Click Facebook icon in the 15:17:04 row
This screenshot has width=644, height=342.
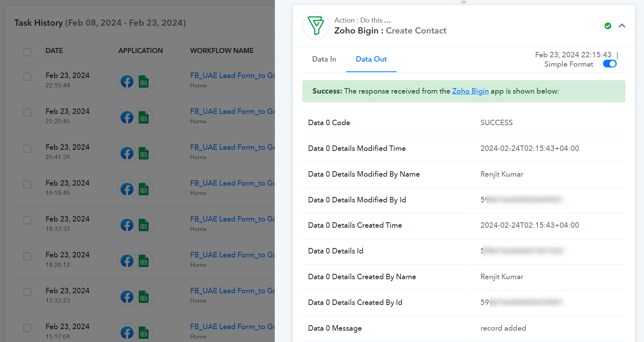[127, 333]
